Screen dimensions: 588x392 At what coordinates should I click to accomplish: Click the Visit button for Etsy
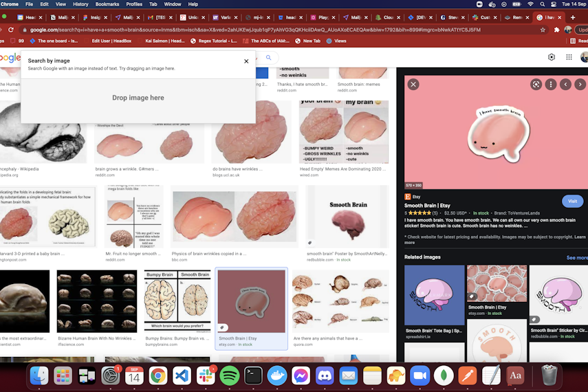coord(573,201)
